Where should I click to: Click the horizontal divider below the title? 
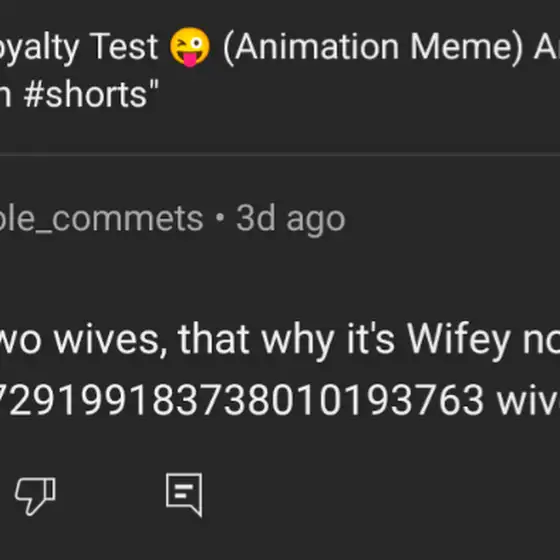280,155
